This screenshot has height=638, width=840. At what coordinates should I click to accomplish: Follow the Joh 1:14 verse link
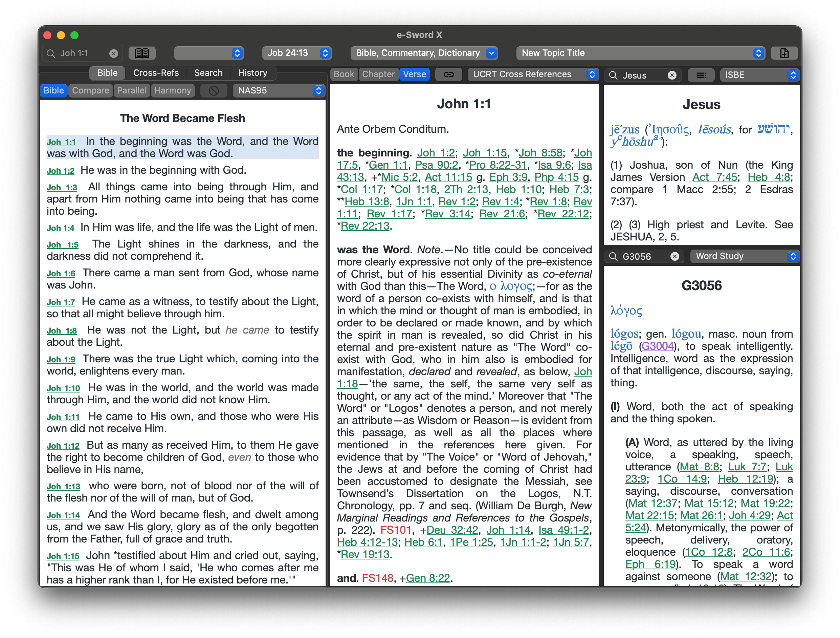[x=63, y=515]
